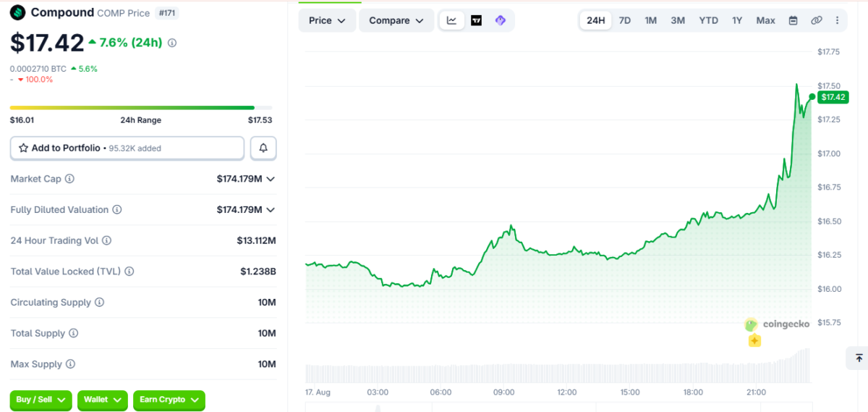
Task: Click the star icon in Add to Portfolio
Action: click(x=24, y=148)
